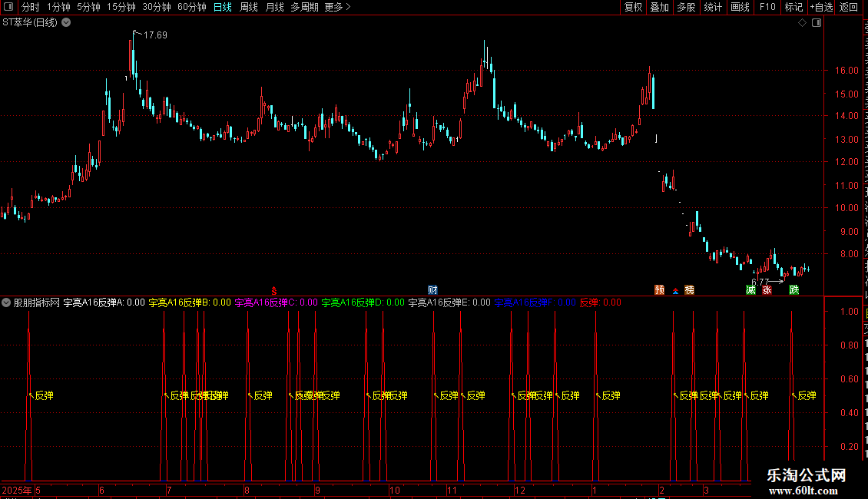This screenshot has width=868, height=499.
Task: Click the 画线 draw line button
Action: (740, 7)
